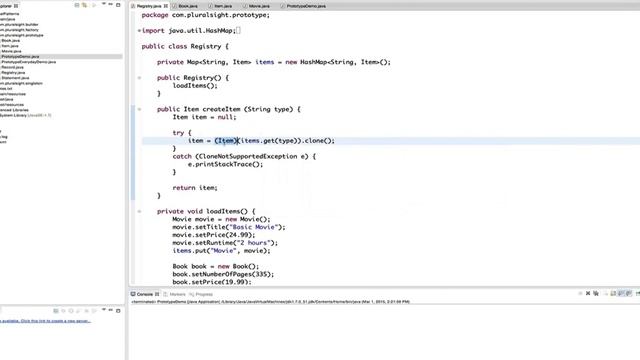Select Record.java in Package Explorer
The image size is (640, 360).
(12, 67)
